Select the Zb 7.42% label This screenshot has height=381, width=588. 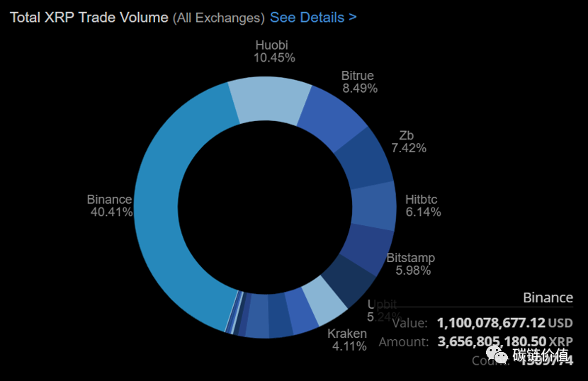point(409,142)
